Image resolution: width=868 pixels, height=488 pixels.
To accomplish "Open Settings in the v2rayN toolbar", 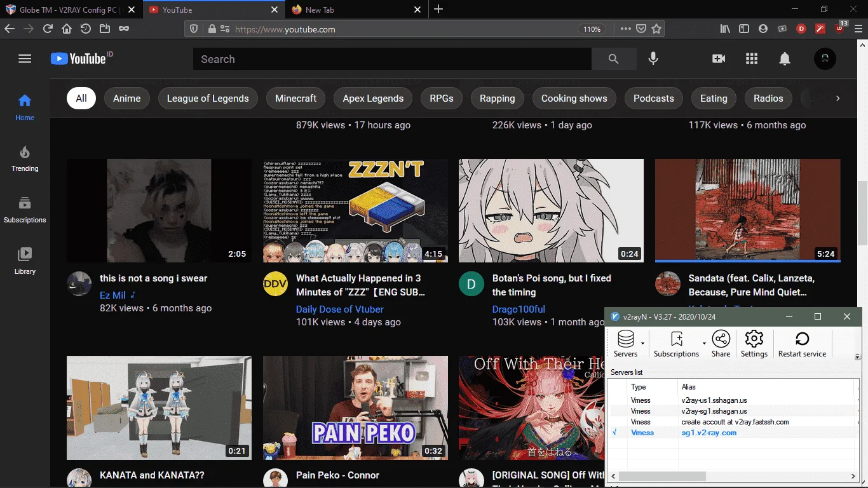I will (754, 344).
